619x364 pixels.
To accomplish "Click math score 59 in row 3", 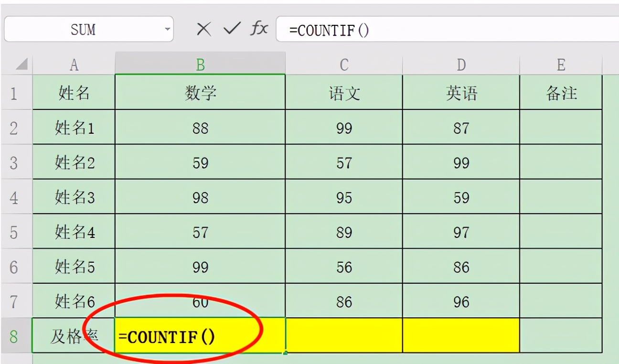I will coord(200,162).
